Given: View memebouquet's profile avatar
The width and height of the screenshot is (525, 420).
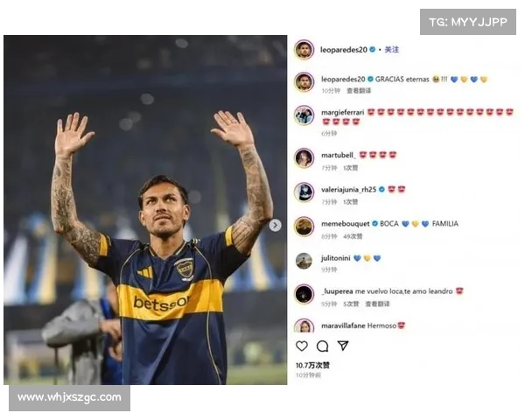Looking at the screenshot, I should (304, 227).
